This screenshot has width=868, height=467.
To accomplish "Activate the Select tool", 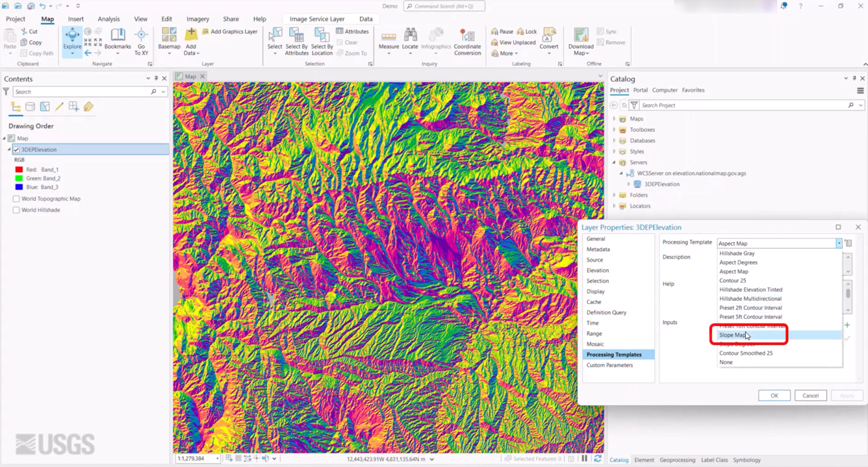I will tap(275, 40).
